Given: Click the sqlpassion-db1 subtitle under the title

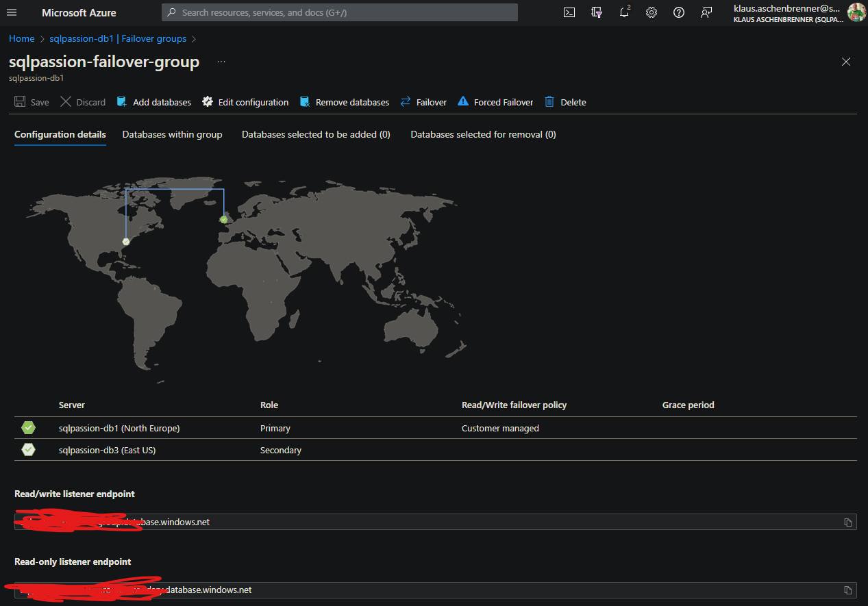Looking at the screenshot, I should click(36, 78).
